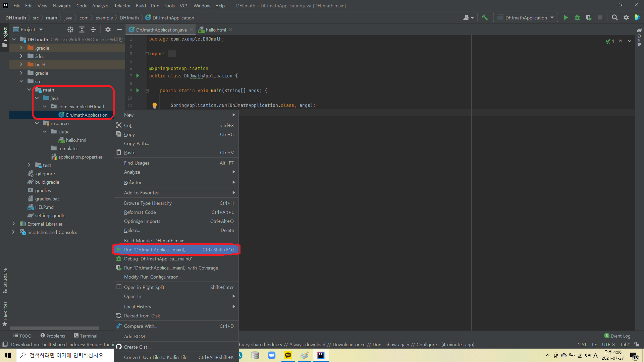Open Project panel settings gear icon
Image resolution: width=644 pixels, height=362 pixels.
[x=108, y=29]
